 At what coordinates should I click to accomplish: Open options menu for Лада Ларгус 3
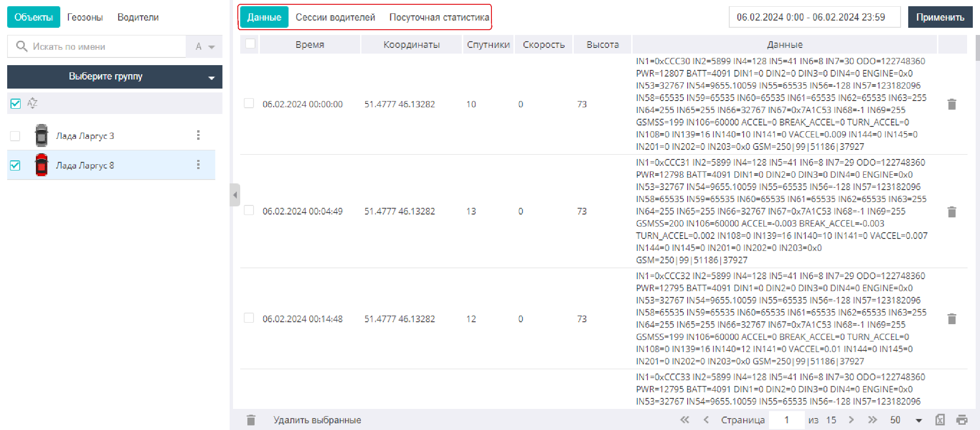[x=198, y=136]
